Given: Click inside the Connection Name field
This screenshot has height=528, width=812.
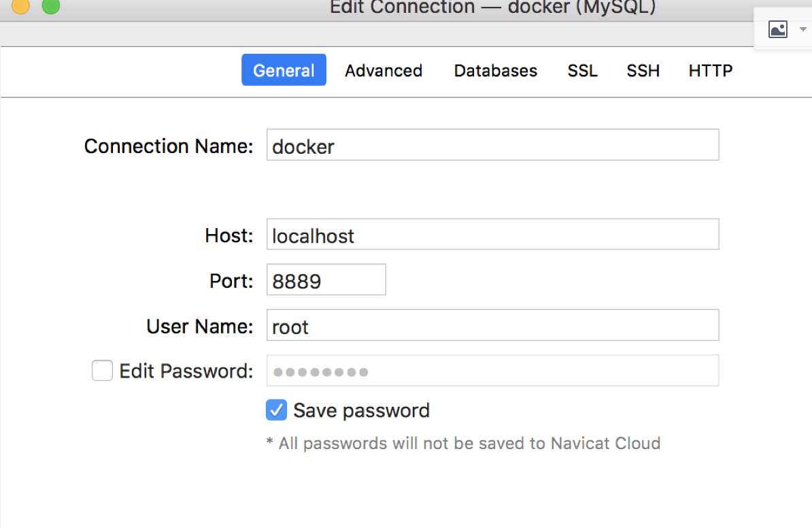Looking at the screenshot, I should click(492, 144).
